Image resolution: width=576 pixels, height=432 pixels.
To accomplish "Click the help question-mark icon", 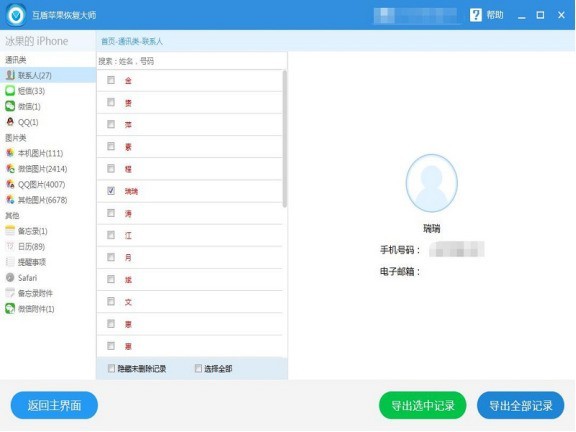I will [x=475, y=15].
